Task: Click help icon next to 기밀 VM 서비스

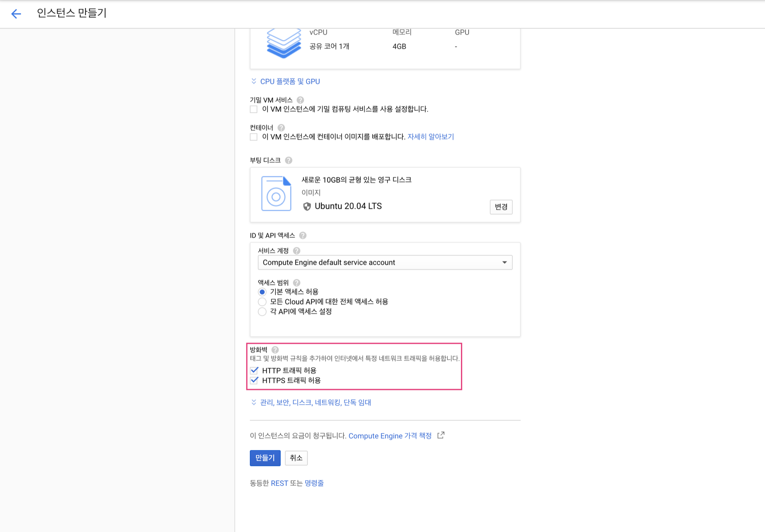Action: click(300, 100)
